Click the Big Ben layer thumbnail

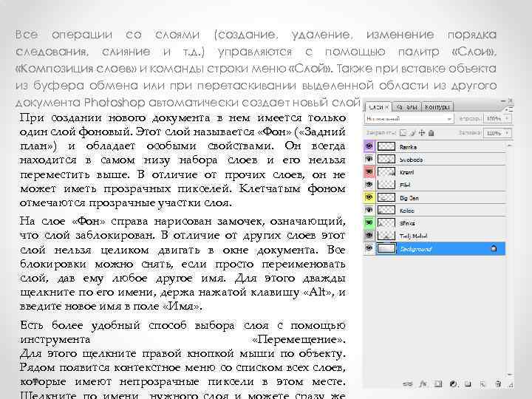tap(386, 197)
